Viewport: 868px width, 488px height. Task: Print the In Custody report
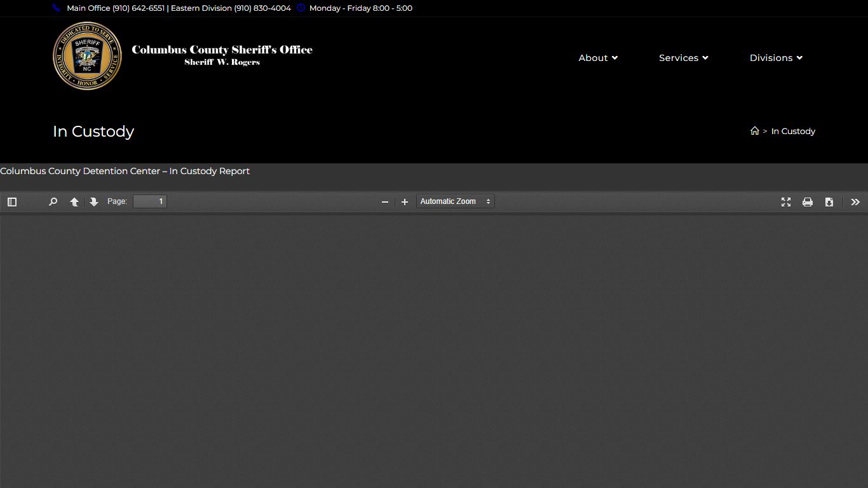(808, 201)
